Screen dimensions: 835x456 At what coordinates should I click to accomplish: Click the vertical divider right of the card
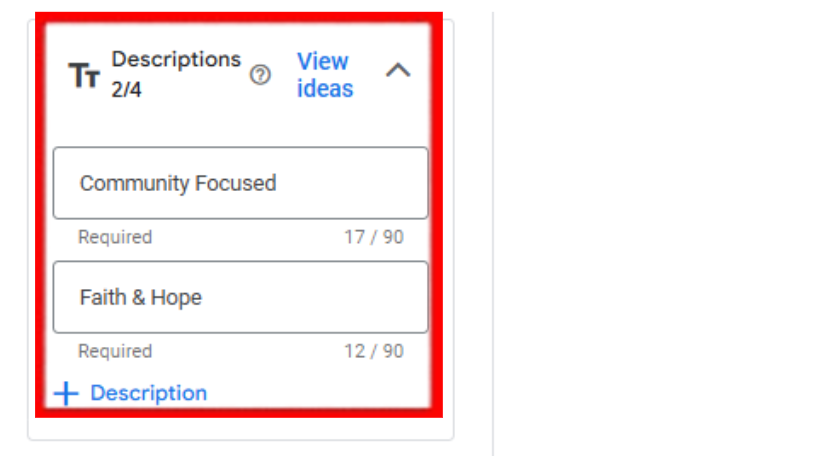(x=493, y=233)
